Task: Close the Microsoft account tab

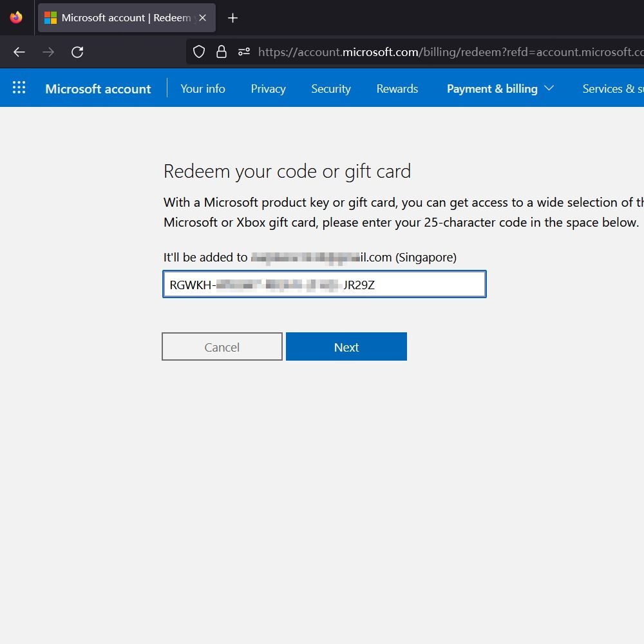Action: coord(203,18)
